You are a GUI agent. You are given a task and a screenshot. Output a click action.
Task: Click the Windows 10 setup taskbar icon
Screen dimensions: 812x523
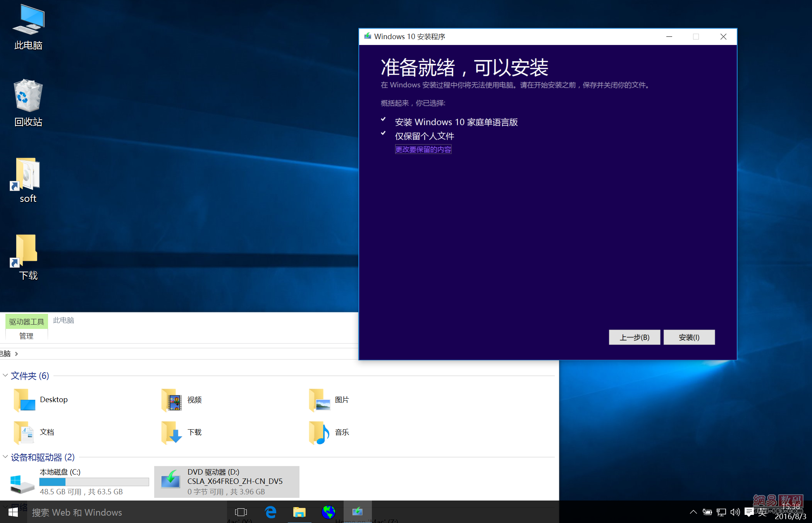[x=358, y=512]
